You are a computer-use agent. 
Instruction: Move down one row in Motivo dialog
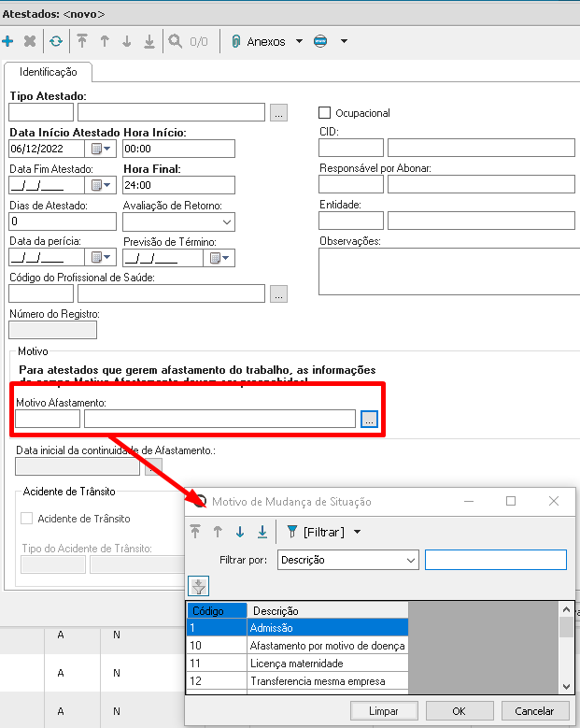coord(240,532)
